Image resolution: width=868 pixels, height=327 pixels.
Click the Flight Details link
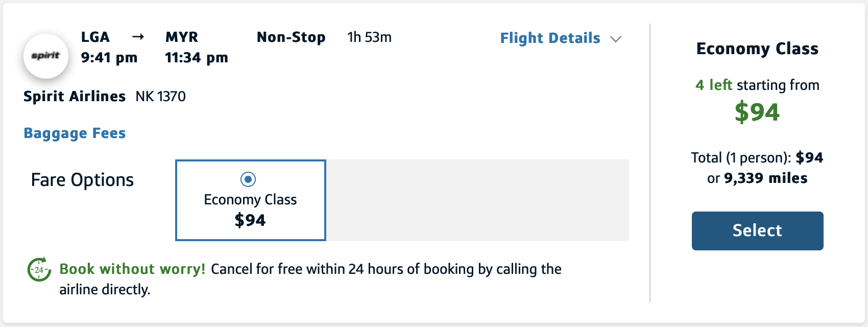tap(549, 38)
